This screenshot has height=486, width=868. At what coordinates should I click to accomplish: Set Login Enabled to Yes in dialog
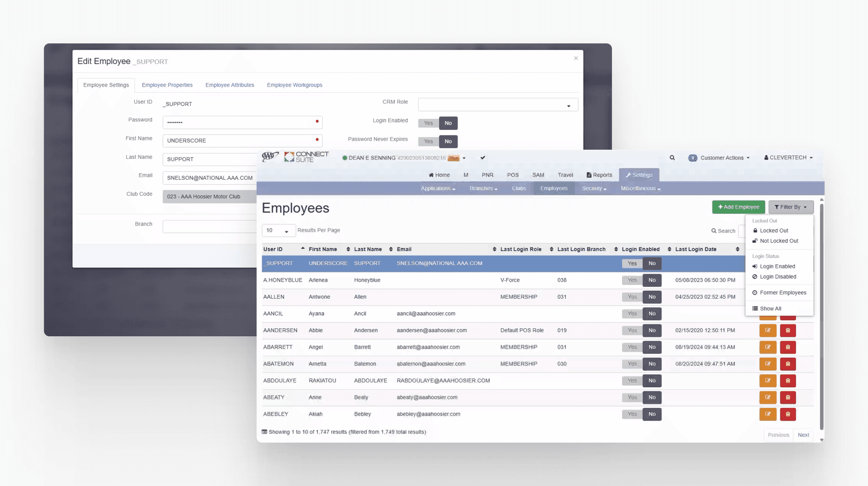[x=428, y=123]
